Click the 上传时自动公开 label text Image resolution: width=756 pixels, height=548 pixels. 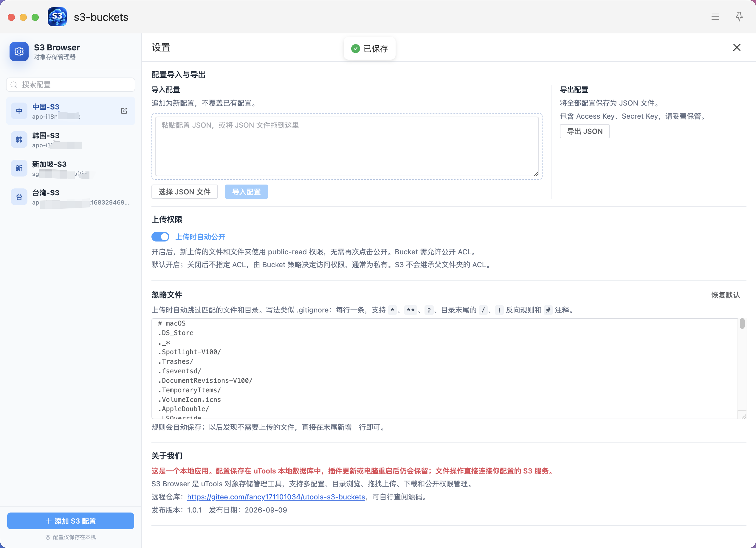coord(200,237)
